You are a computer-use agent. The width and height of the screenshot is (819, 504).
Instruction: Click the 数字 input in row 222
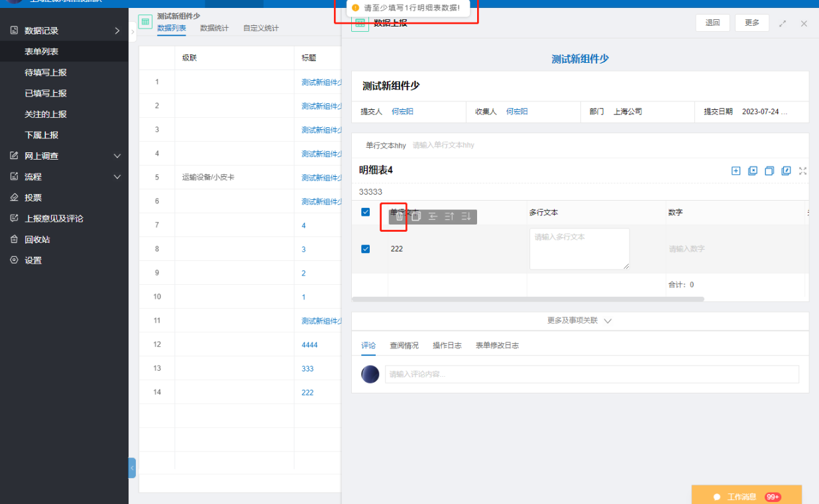coord(734,249)
